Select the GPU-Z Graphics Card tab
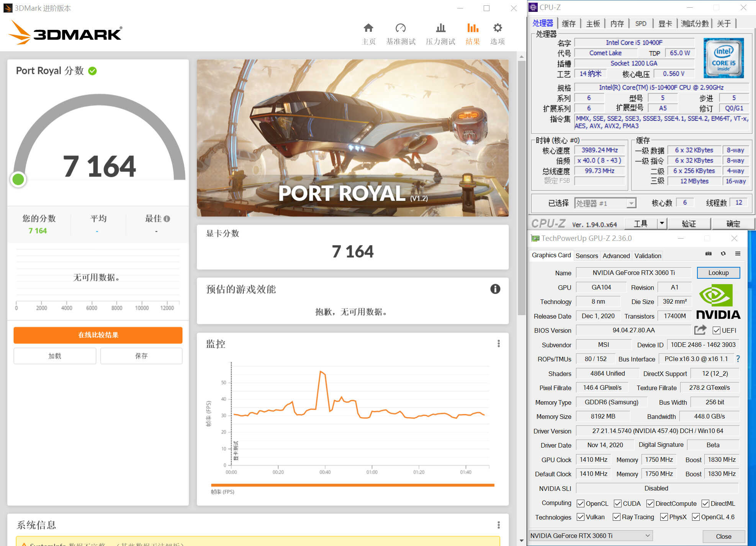 click(551, 255)
